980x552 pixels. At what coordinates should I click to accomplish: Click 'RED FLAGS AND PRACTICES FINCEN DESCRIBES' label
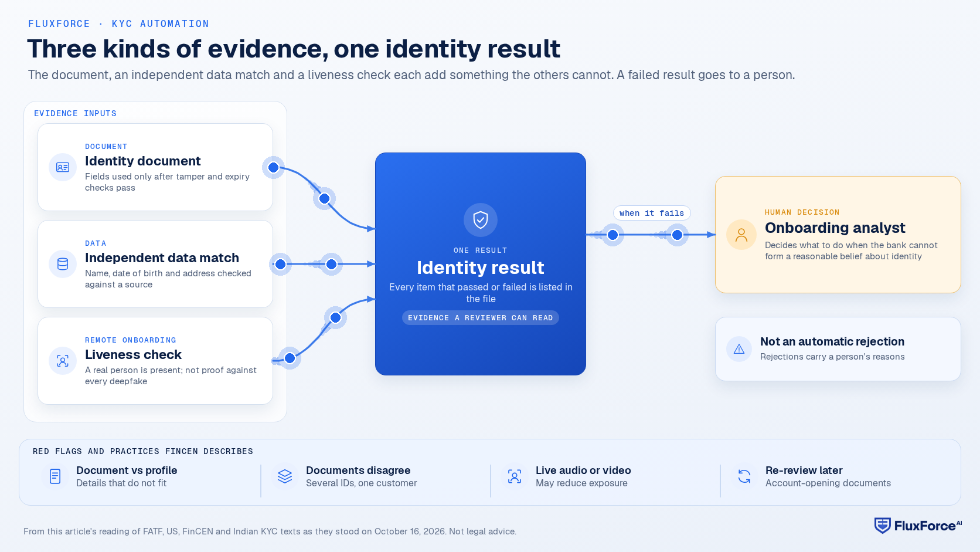143,451
